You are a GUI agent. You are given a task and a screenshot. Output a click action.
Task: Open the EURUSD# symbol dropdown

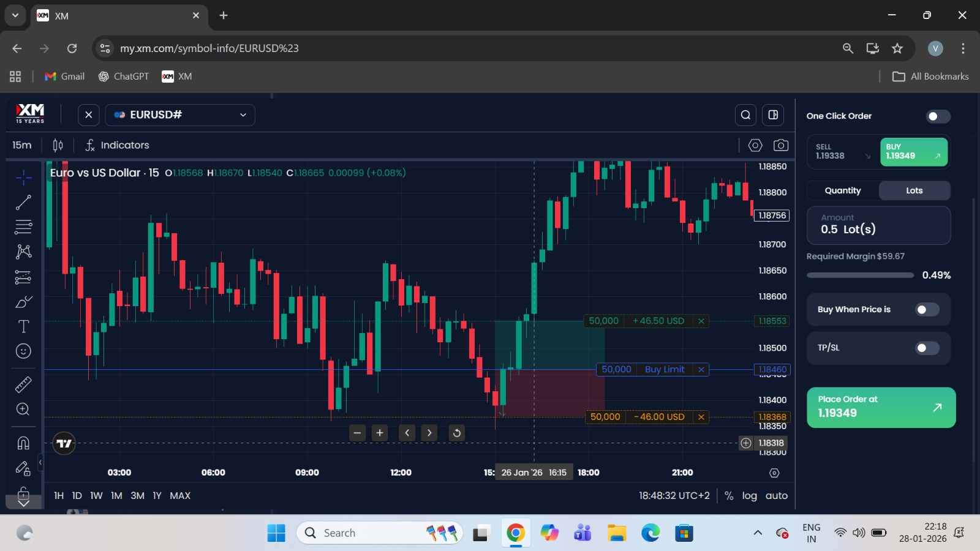180,114
